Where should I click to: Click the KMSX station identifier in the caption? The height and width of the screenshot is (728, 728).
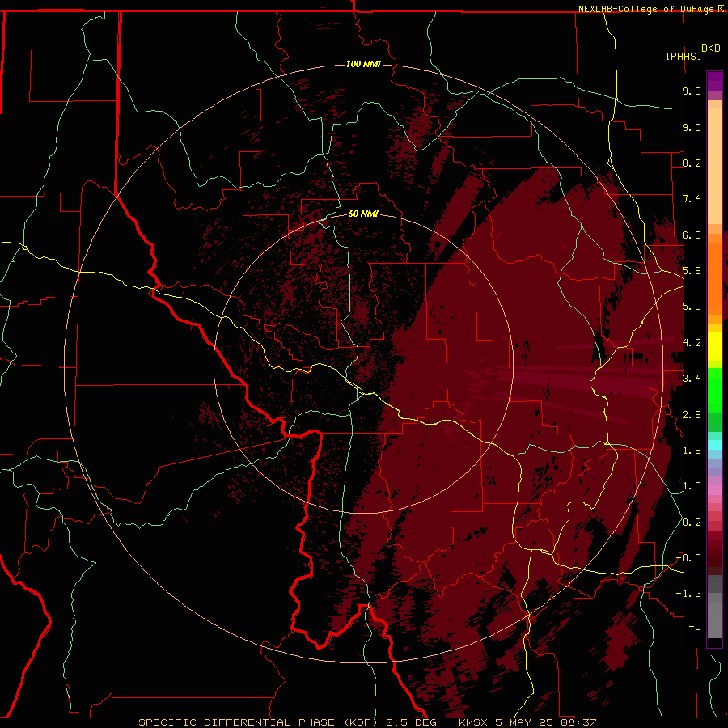click(473, 722)
